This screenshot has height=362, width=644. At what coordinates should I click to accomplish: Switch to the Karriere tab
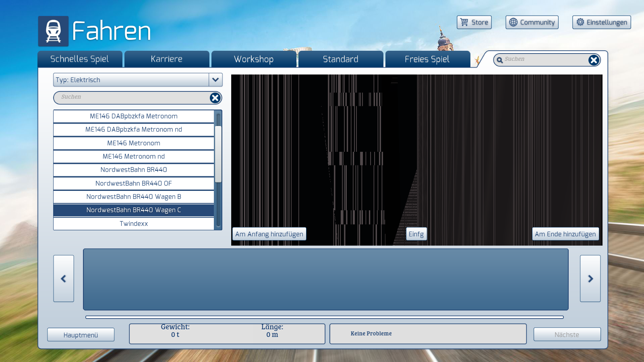167,59
